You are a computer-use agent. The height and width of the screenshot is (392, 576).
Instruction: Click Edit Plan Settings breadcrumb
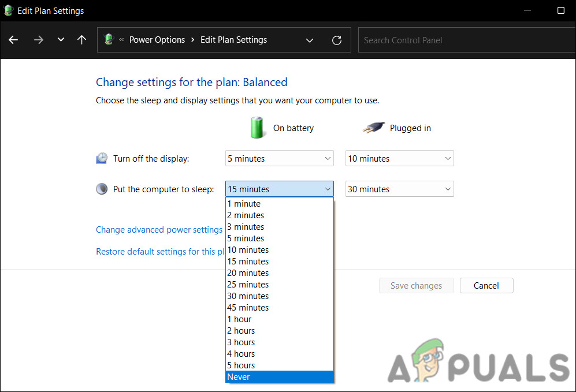tap(233, 40)
